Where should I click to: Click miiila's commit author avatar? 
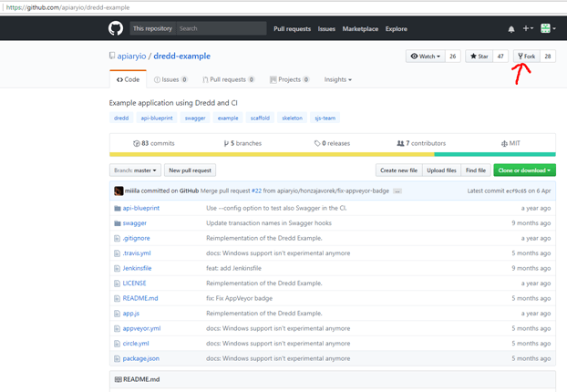(x=119, y=191)
